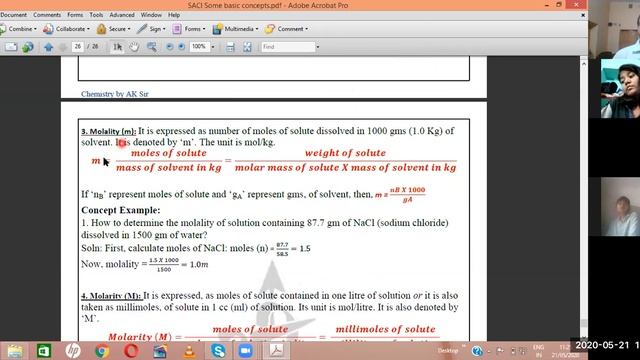
Task: Click the woman participant video thumbnail
Action: pyautogui.click(x=620, y=89)
